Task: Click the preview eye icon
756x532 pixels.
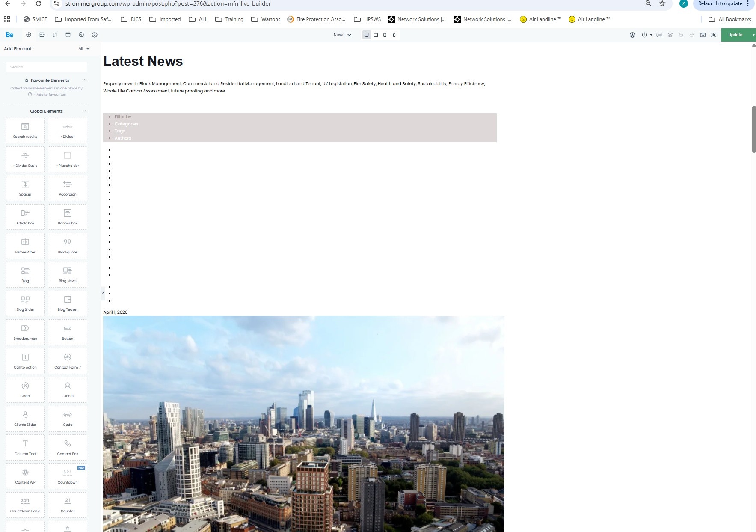Action: pos(713,35)
